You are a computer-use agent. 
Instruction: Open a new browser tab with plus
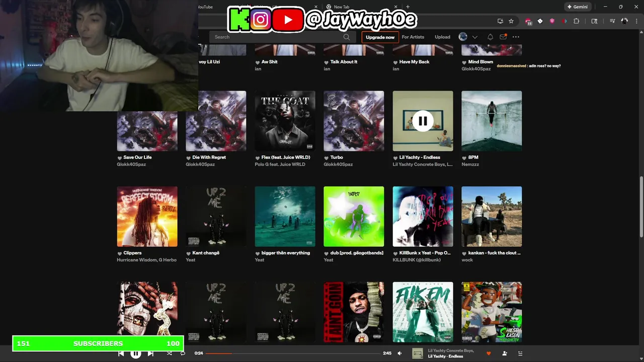point(408,7)
